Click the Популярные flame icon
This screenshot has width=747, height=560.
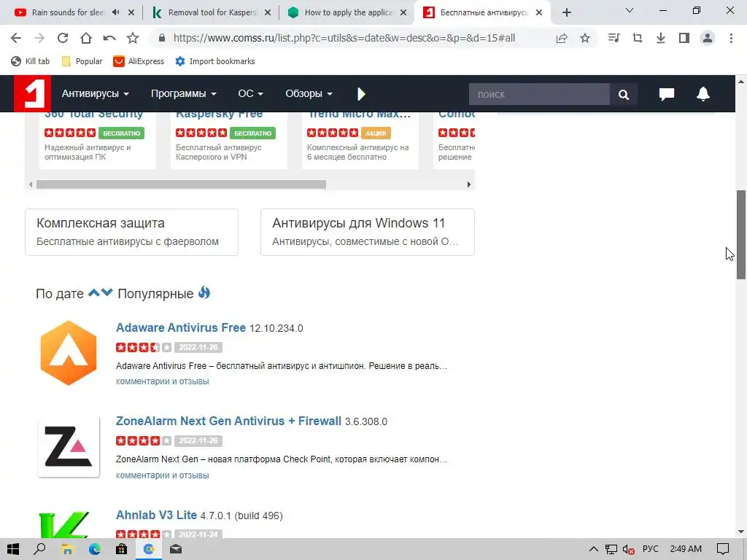tap(204, 292)
